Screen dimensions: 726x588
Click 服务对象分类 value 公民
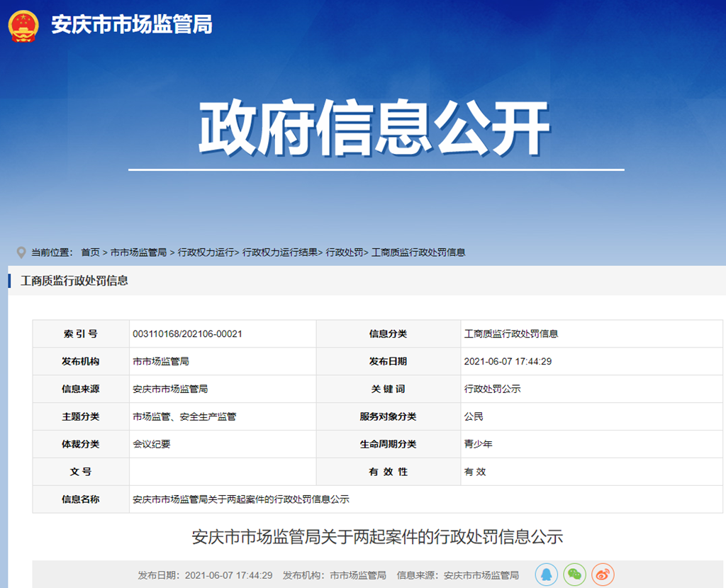(473, 416)
